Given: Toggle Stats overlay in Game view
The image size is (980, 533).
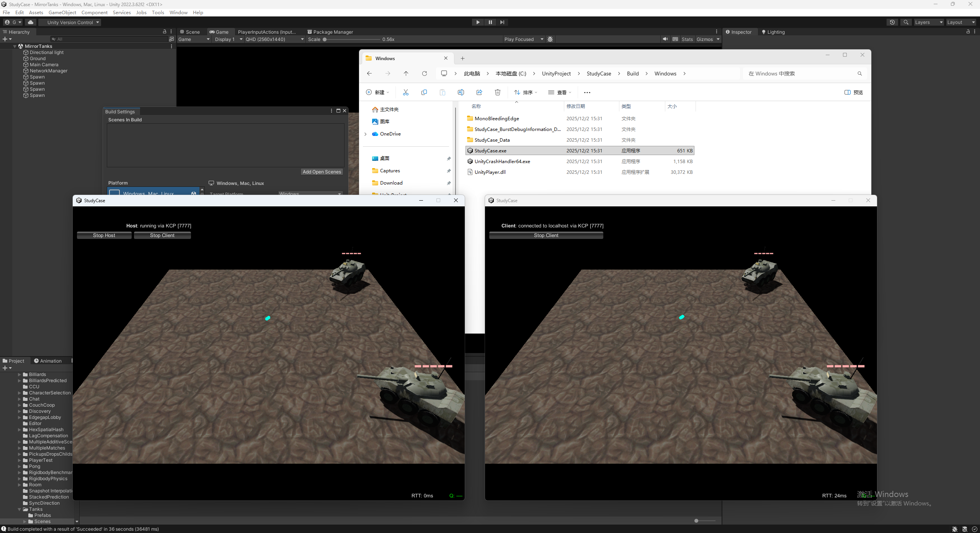Looking at the screenshot, I should tap(687, 39).
